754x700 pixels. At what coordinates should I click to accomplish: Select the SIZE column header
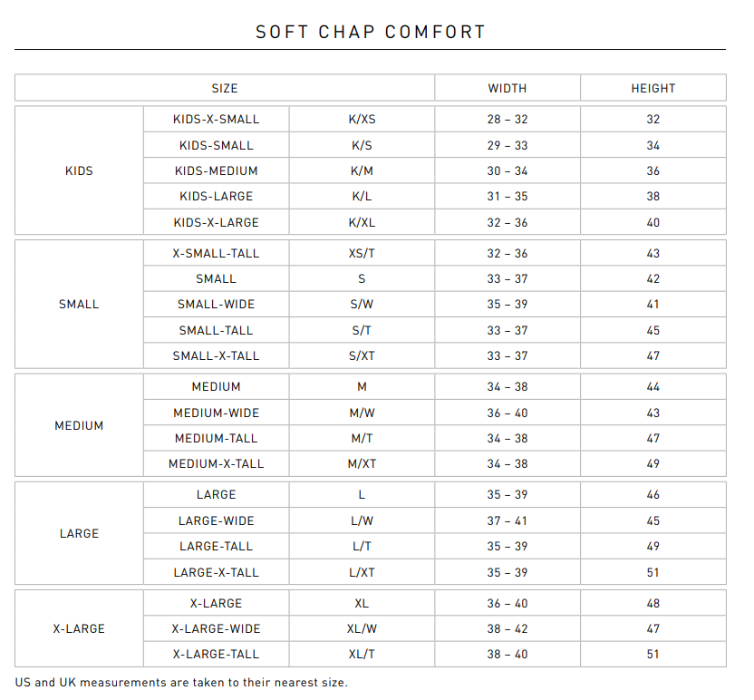[x=225, y=88]
